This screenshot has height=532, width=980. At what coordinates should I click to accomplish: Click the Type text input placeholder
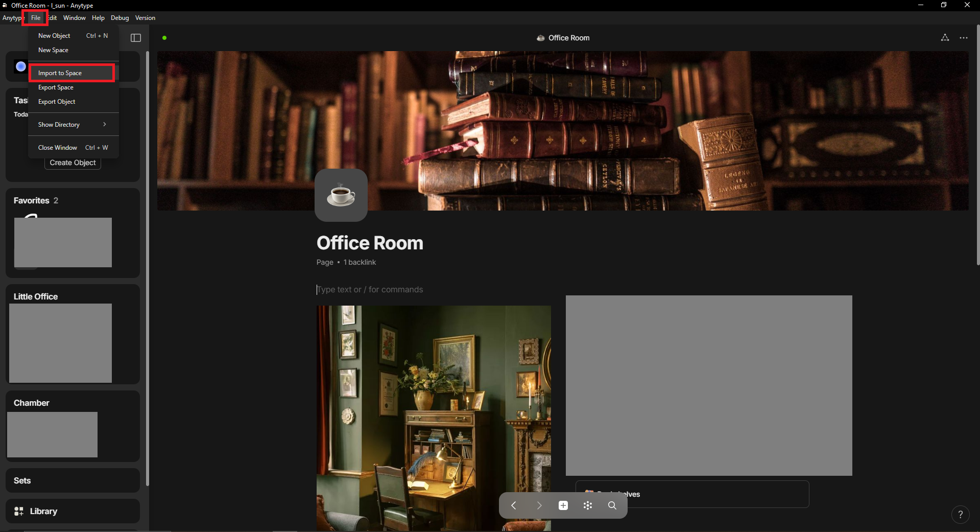click(x=370, y=289)
